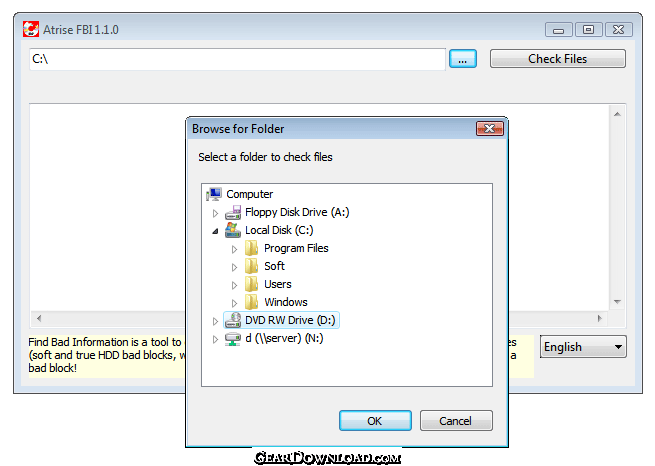
Task: Close the Browse for Folder dialog
Action: (x=490, y=129)
